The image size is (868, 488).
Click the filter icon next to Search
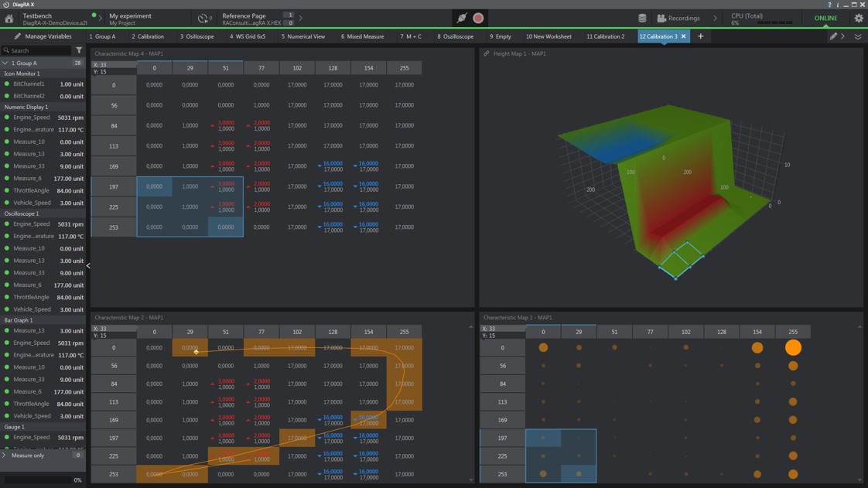[x=79, y=50]
